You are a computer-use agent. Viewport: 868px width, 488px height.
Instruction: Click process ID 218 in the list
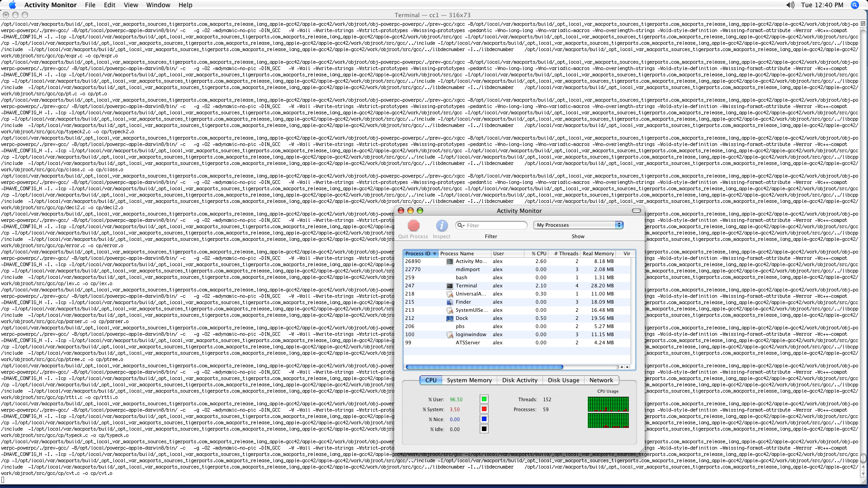410,294
